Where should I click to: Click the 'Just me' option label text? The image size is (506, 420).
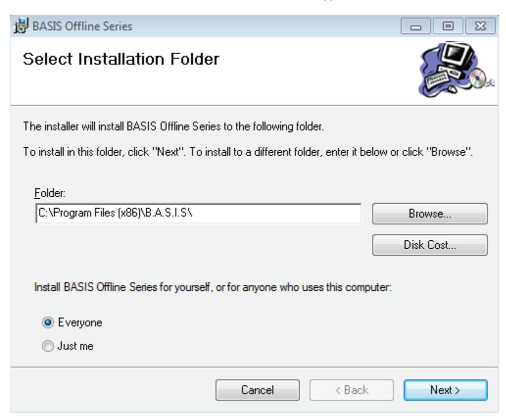75,346
